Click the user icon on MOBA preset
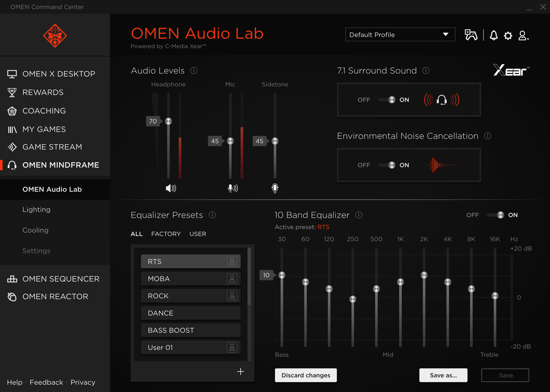 tap(232, 279)
